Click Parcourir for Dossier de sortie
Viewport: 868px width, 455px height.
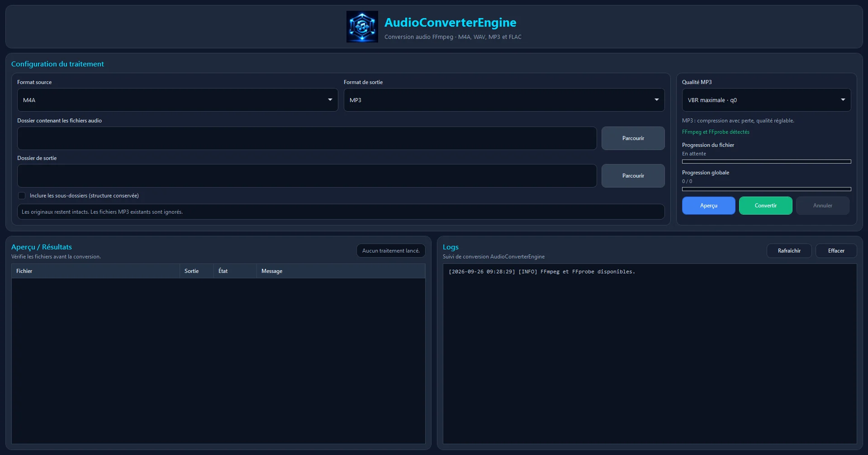[633, 176]
